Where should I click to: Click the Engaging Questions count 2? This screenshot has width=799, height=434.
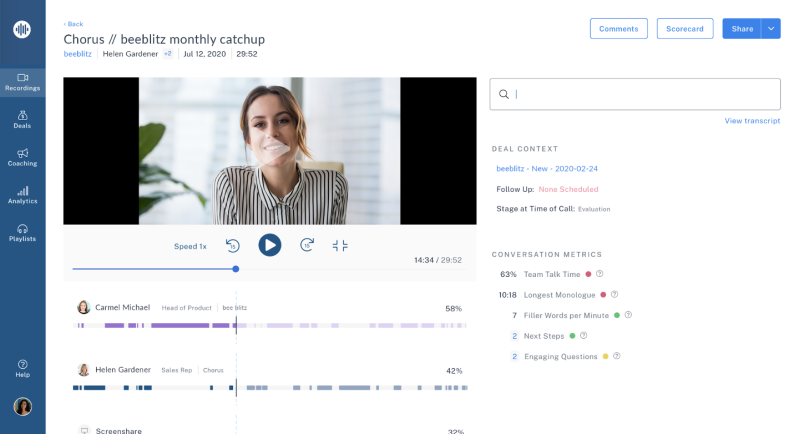[x=515, y=357]
